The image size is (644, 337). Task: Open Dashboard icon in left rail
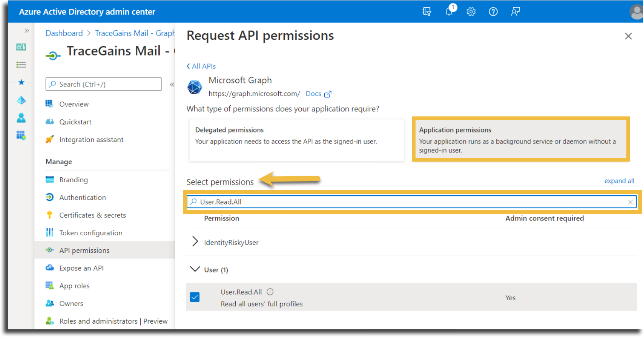pos(21,47)
